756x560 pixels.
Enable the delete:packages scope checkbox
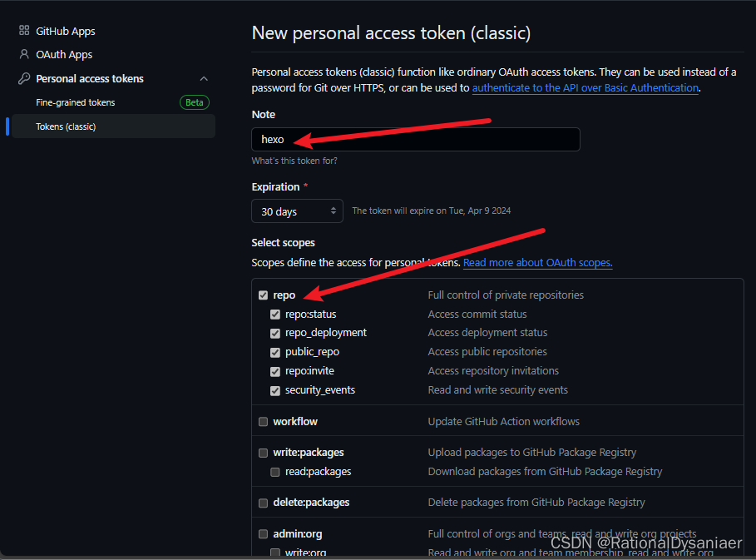[264, 503]
